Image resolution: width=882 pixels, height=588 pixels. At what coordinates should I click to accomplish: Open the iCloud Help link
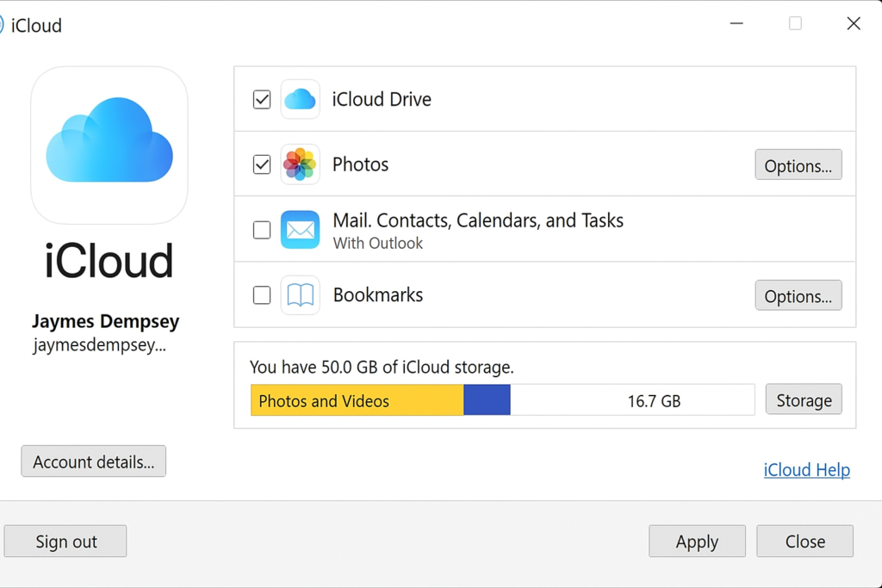pos(806,470)
